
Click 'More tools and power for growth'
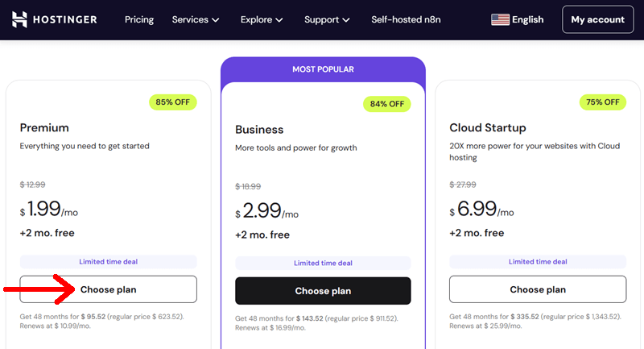click(x=295, y=148)
